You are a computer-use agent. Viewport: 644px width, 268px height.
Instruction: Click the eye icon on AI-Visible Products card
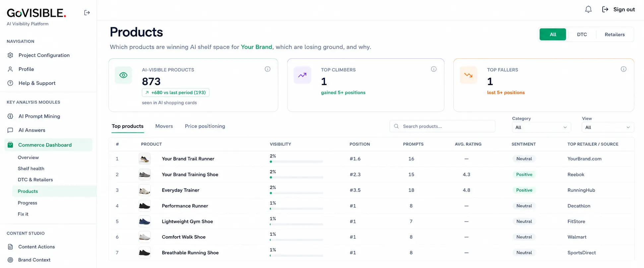(x=123, y=75)
